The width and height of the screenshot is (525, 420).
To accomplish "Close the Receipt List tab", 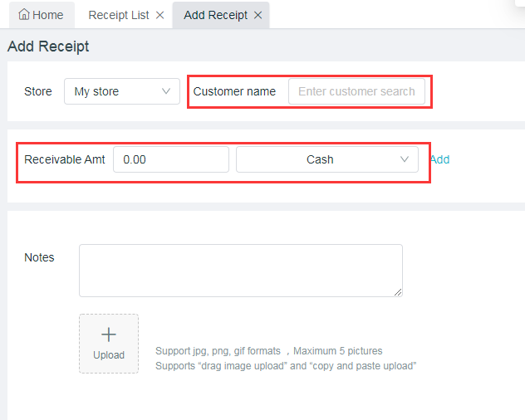I will pyautogui.click(x=160, y=15).
